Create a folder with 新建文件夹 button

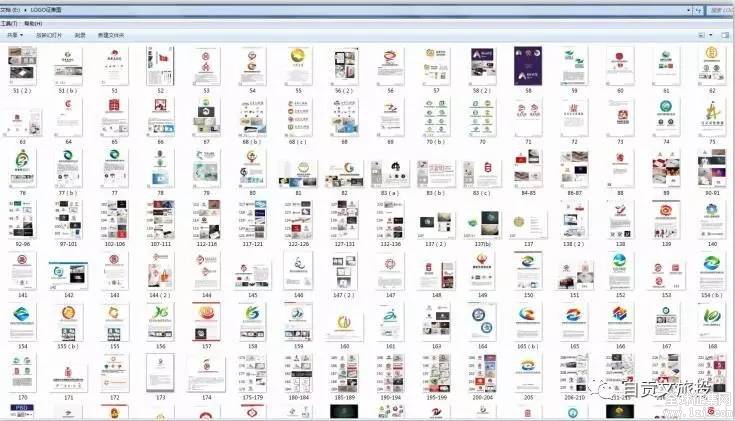click(x=111, y=35)
